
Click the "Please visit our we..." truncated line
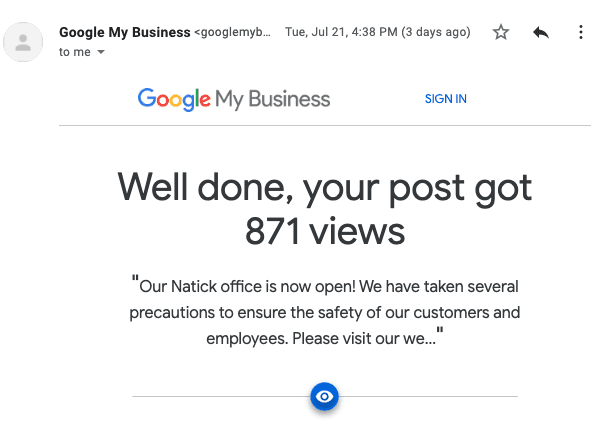[364, 338]
